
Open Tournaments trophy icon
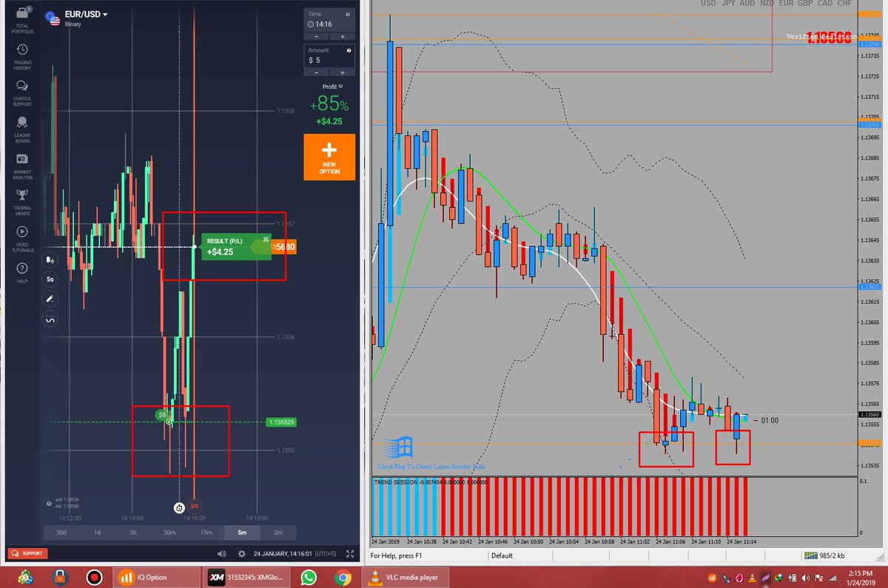click(x=22, y=201)
